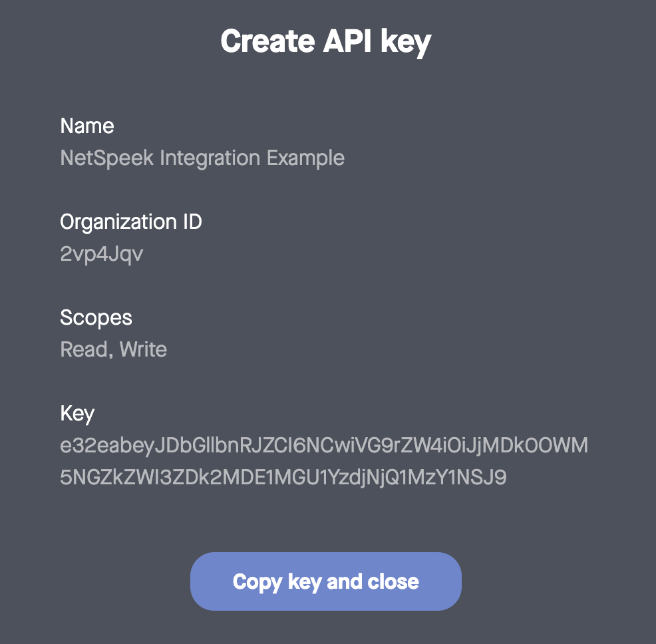Click the word Create in the heading
Image resolution: width=656 pixels, height=644 pixels.
[x=267, y=41]
